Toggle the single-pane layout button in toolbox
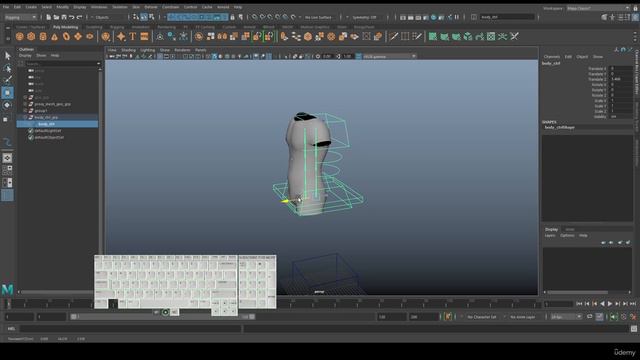 (7, 158)
